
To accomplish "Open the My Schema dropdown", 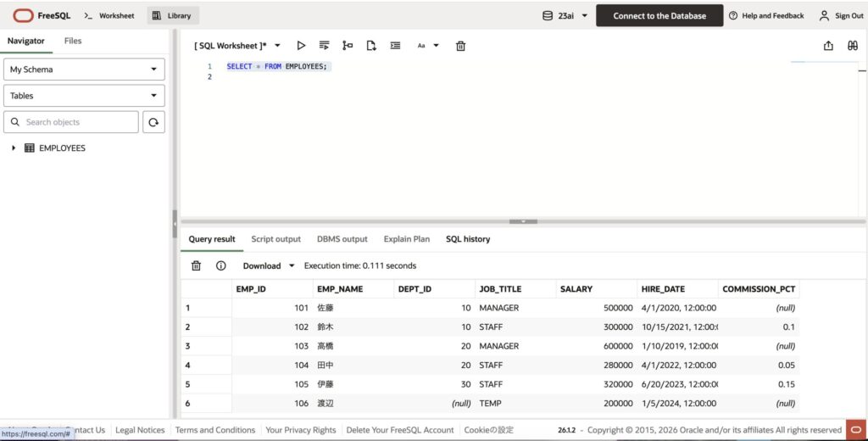I will click(84, 70).
